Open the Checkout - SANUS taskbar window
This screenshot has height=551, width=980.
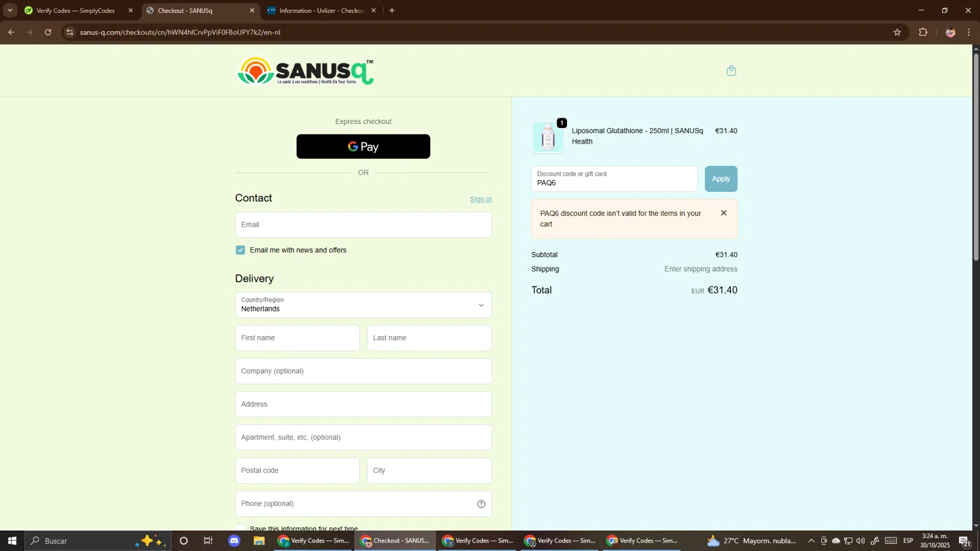tap(396, 541)
